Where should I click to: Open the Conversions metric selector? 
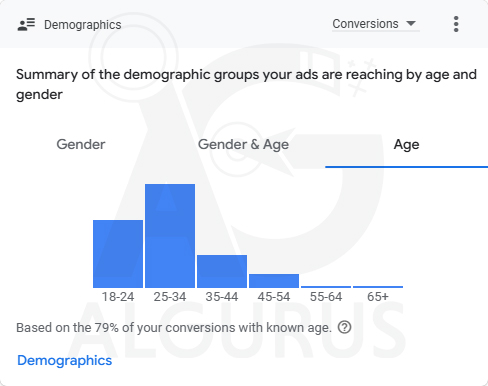coord(376,24)
